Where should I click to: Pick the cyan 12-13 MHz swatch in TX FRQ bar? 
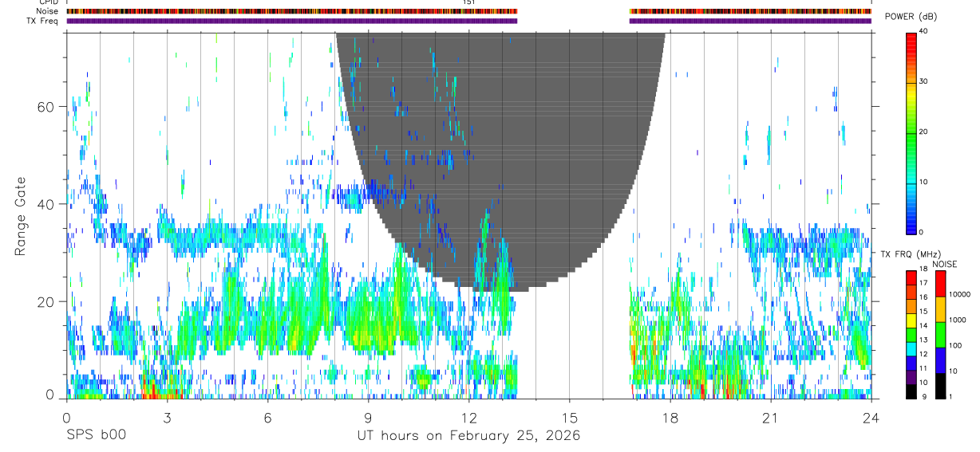click(911, 349)
